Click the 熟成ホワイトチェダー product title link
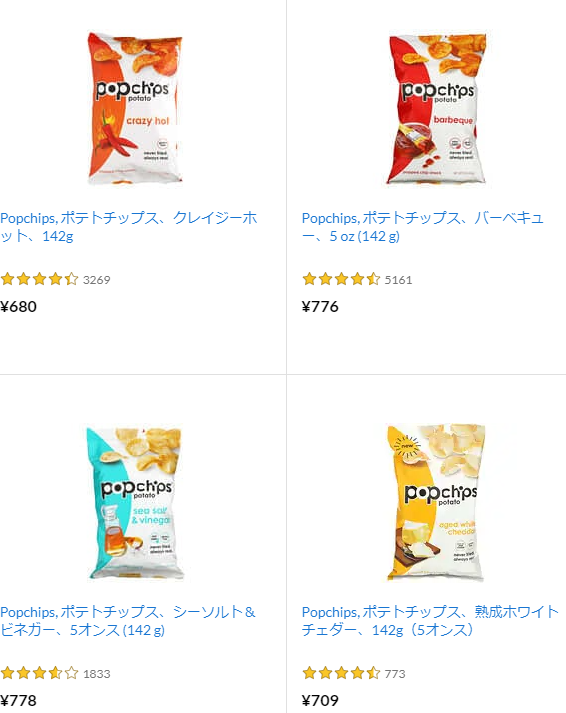566x713 pixels. (430, 621)
